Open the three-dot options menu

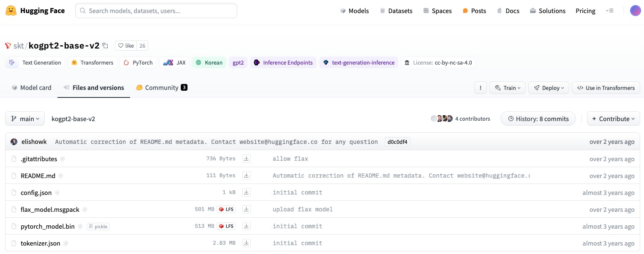480,88
